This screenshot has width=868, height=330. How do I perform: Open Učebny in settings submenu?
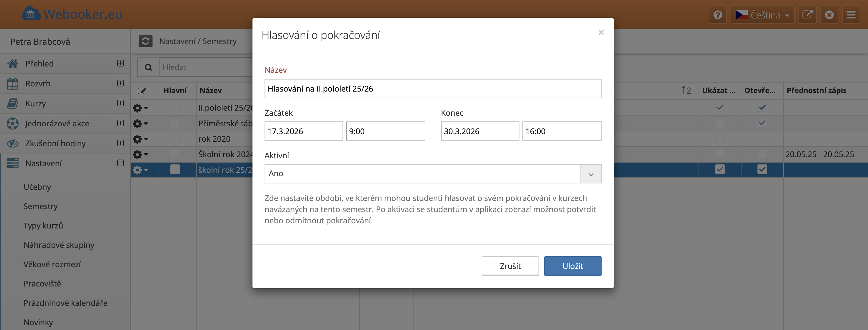[x=37, y=187]
